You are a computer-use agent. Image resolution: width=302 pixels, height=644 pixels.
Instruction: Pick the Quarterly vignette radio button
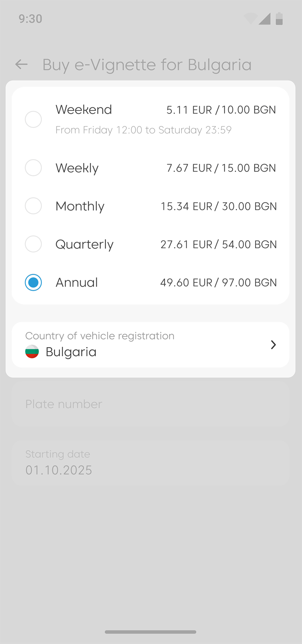coord(33,244)
